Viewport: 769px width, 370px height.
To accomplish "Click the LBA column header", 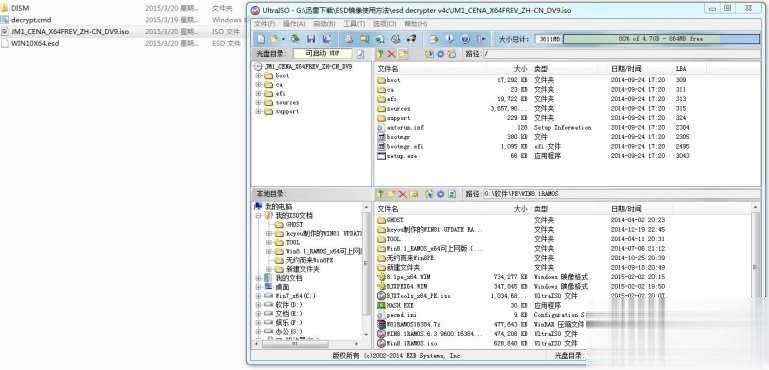I will click(681, 69).
